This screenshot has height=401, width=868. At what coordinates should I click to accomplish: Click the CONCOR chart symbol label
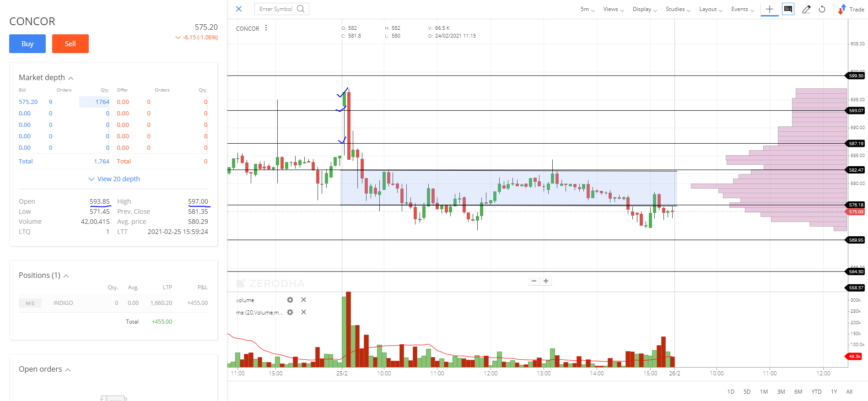click(248, 28)
